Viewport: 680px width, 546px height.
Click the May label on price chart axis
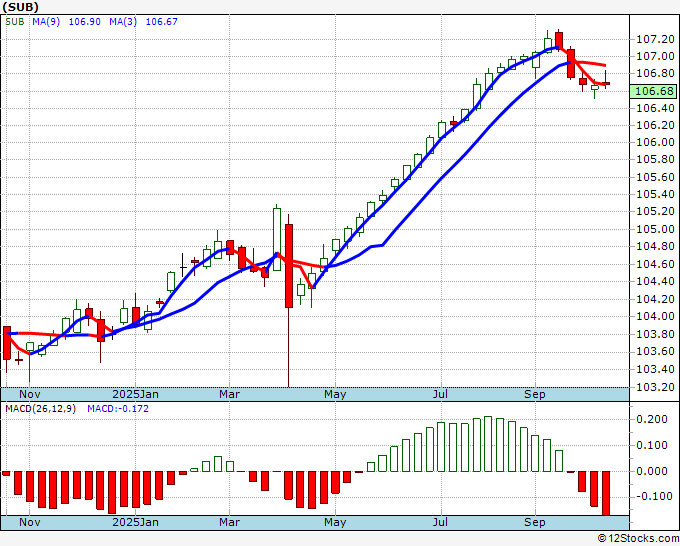point(335,394)
